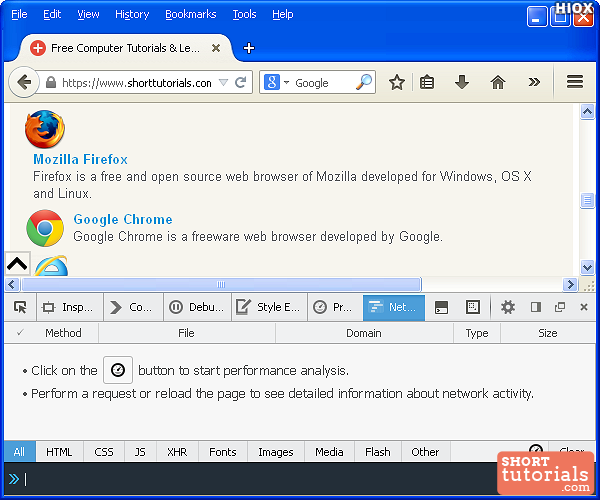Show bookmarks list icon
Viewport: 600px width, 500px height.
[427, 82]
